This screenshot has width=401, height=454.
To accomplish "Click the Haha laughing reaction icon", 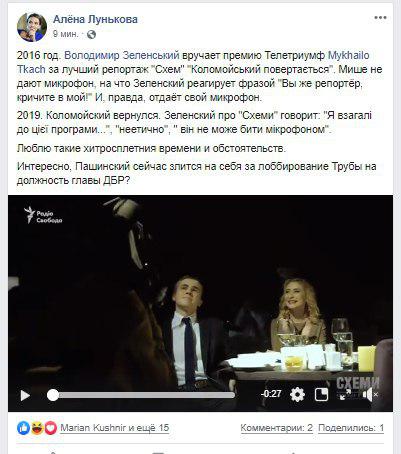I will click(37, 428).
